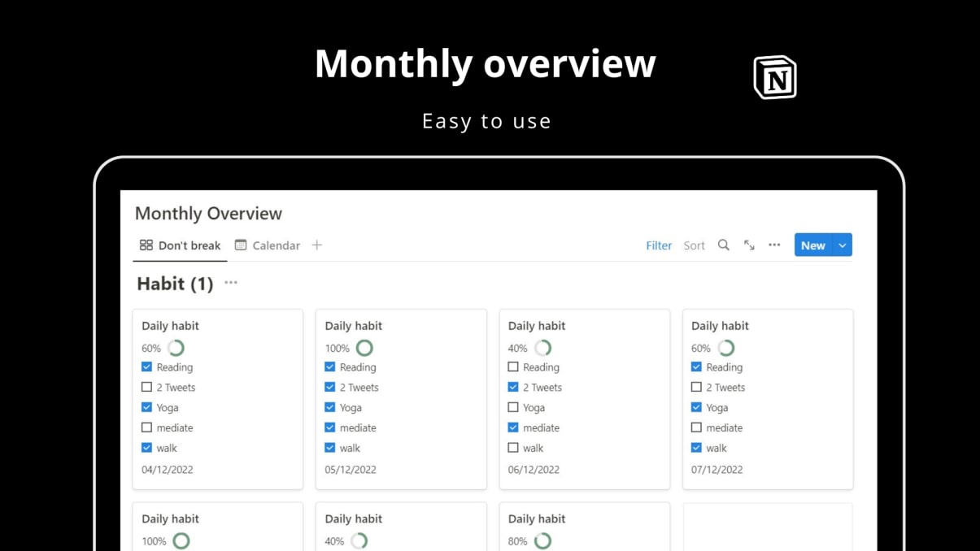Viewport: 980px width, 551px height.
Task: Click the Monthly Overview page title
Action: click(208, 214)
